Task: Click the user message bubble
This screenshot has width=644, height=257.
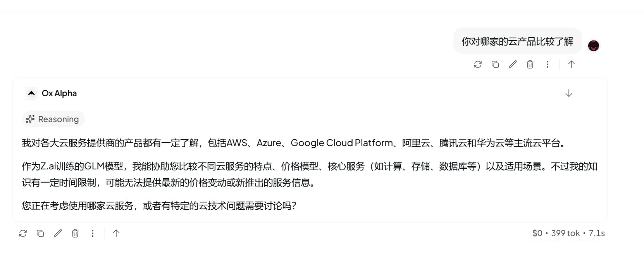Action: [517, 41]
